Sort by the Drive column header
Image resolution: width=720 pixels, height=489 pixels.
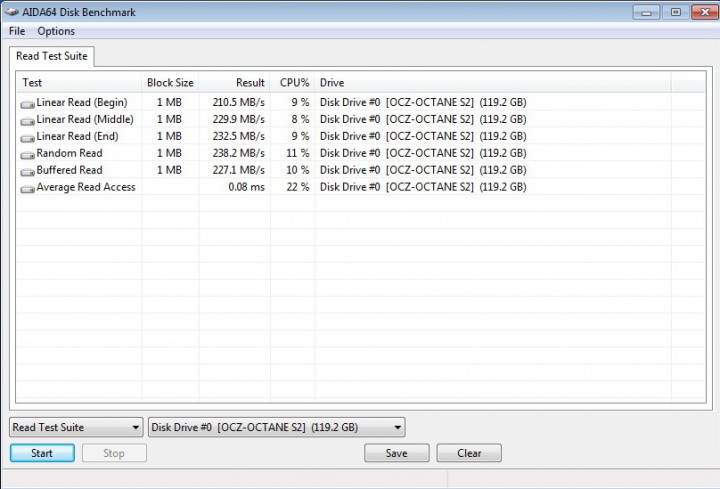tap(493, 83)
